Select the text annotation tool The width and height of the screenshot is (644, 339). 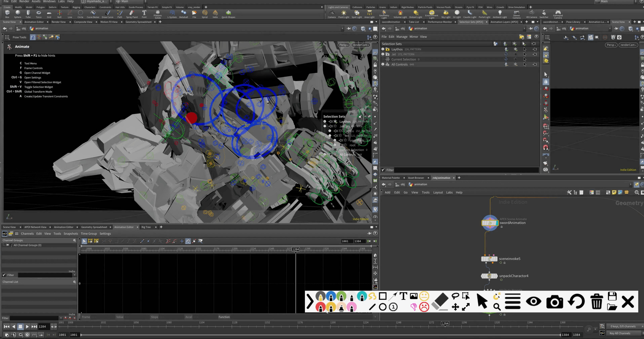[403, 296]
